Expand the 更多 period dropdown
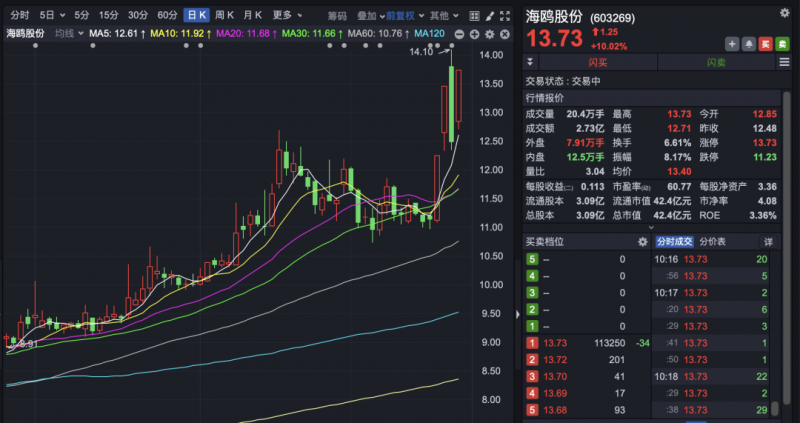 [x=286, y=15]
